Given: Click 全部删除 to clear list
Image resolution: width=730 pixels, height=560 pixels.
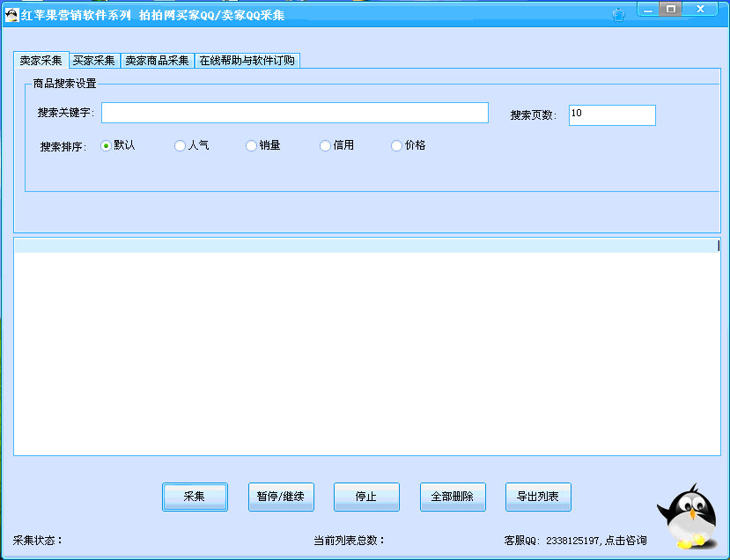Looking at the screenshot, I should 453,497.
